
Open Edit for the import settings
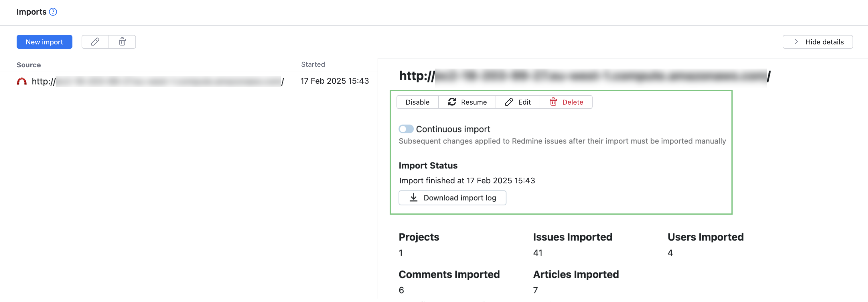click(518, 102)
